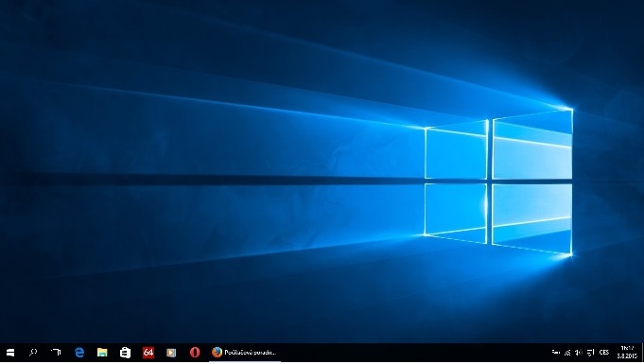Launch the red 64 app icon
This screenshot has width=644, height=364.
point(148,353)
